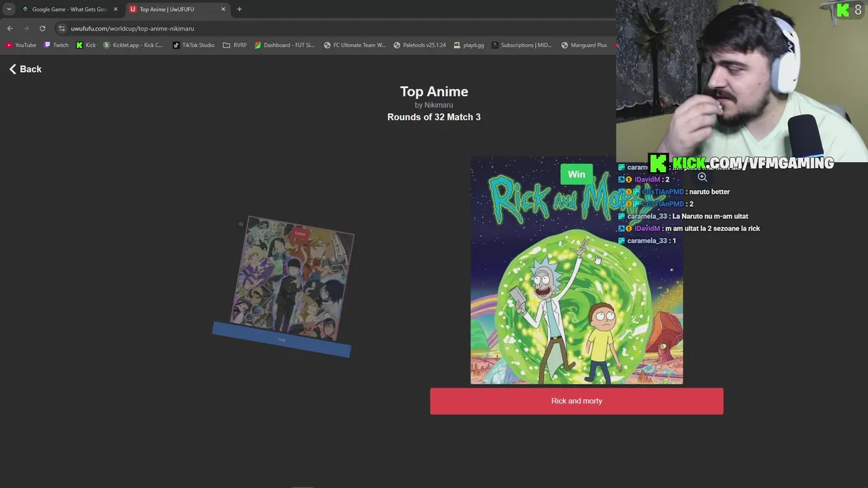Open the Manguard Plus bookmark

pos(584,45)
